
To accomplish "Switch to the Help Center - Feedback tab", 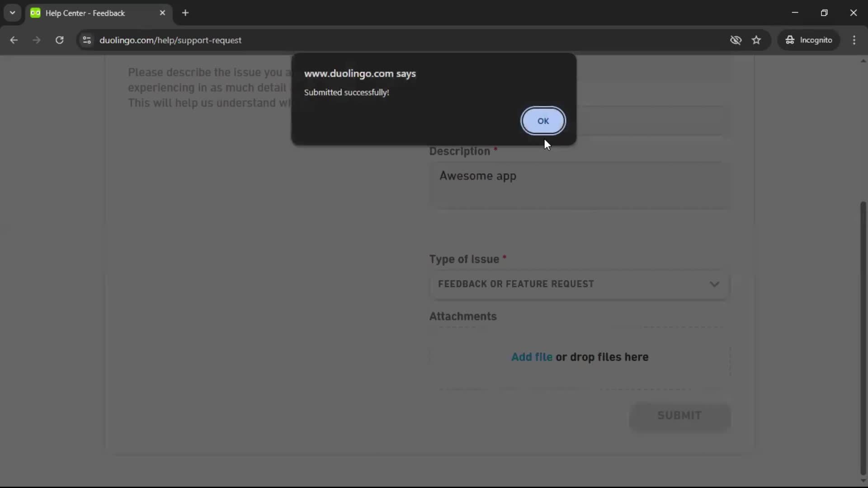I will point(86,13).
